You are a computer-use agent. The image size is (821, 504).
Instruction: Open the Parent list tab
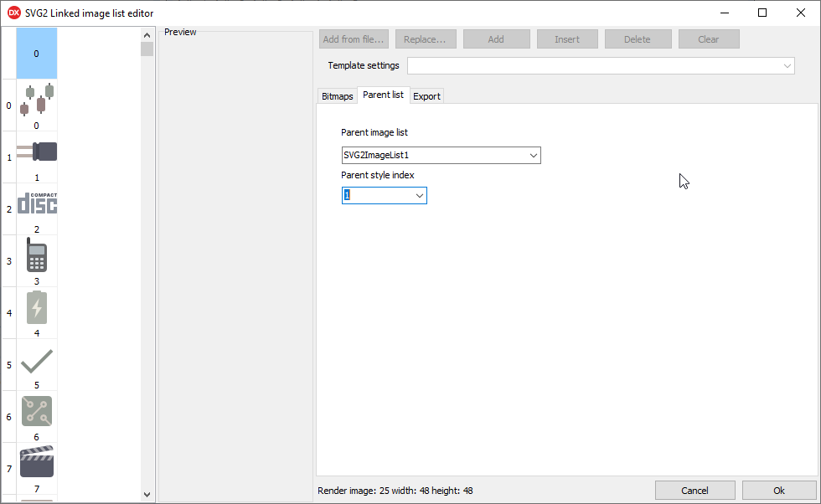click(x=383, y=95)
